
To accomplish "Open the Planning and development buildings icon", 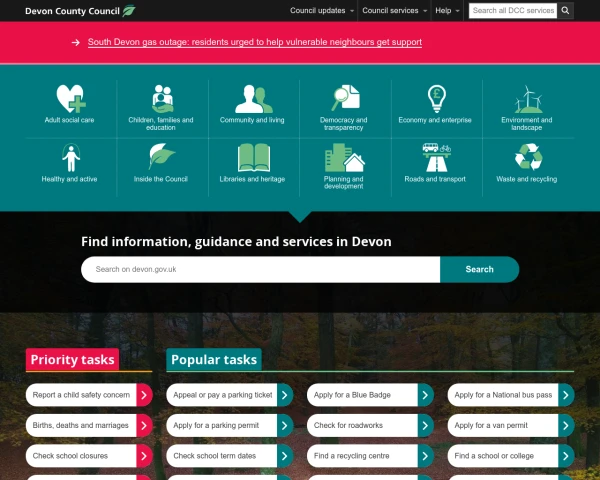I will click(x=345, y=157).
